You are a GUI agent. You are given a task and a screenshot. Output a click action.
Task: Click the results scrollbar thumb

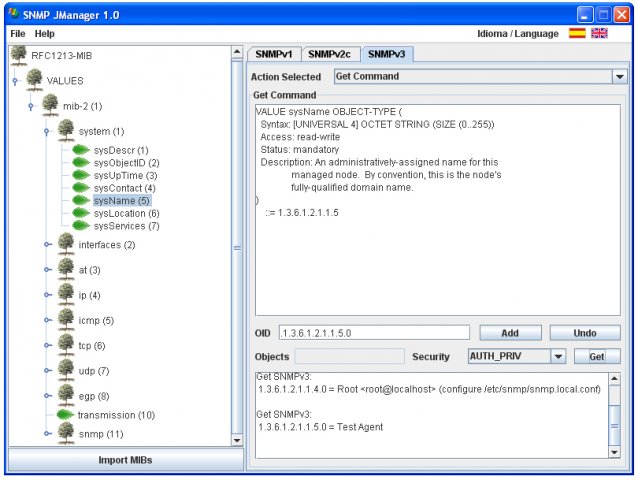click(x=614, y=426)
